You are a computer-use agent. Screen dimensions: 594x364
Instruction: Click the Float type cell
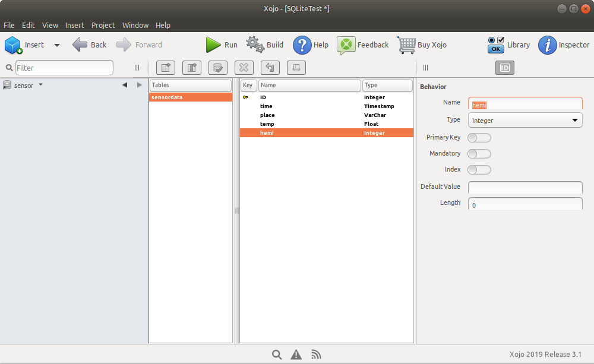tap(371, 124)
